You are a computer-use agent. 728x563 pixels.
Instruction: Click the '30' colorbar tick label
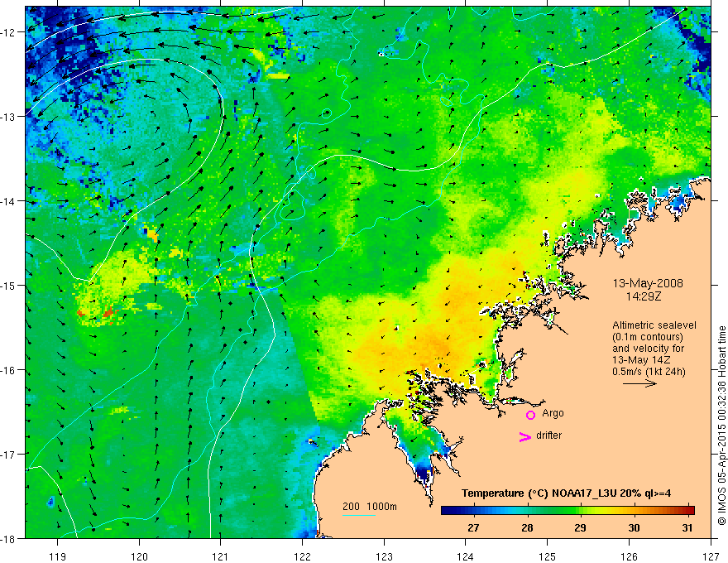click(634, 527)
